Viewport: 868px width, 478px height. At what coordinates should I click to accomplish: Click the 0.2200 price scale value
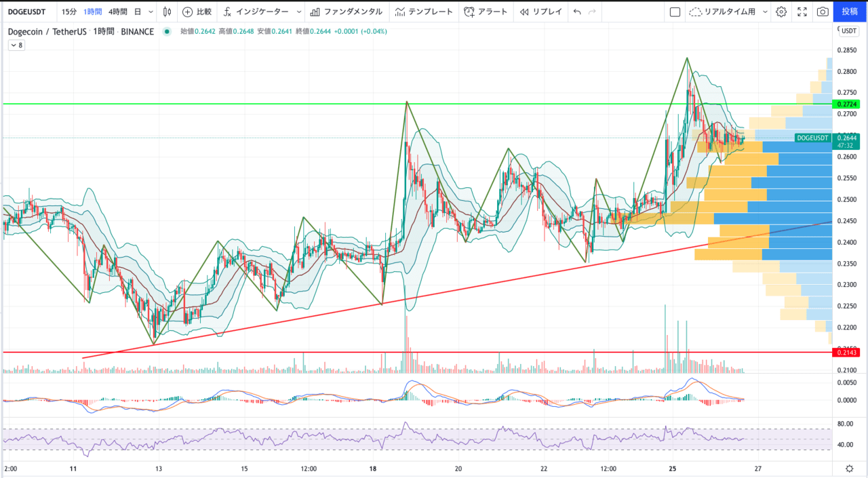point(846,327)
